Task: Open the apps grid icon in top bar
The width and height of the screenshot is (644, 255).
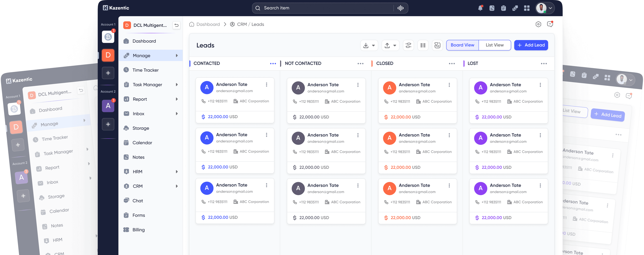Action: [x=526, y=8]
